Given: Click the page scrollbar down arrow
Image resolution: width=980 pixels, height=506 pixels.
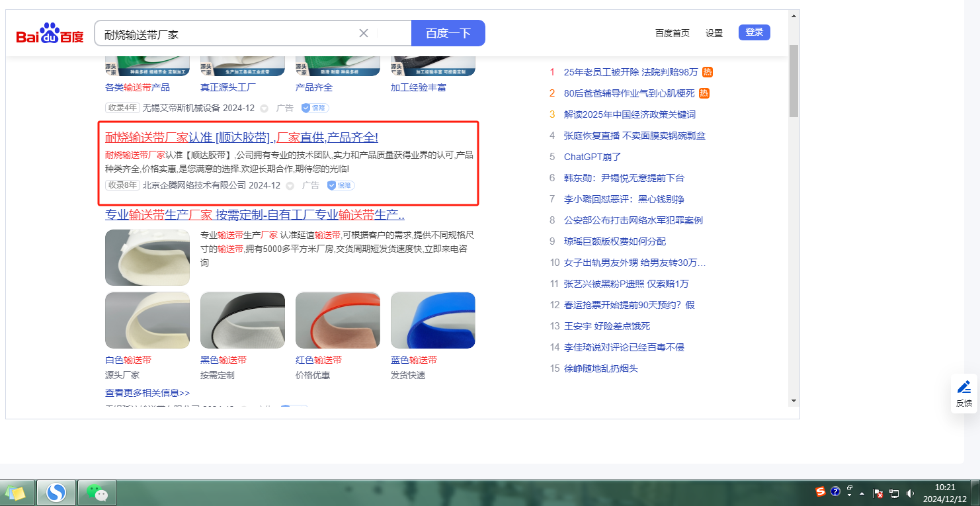Looking at the screenshot, I should click(x=794, y=400).
